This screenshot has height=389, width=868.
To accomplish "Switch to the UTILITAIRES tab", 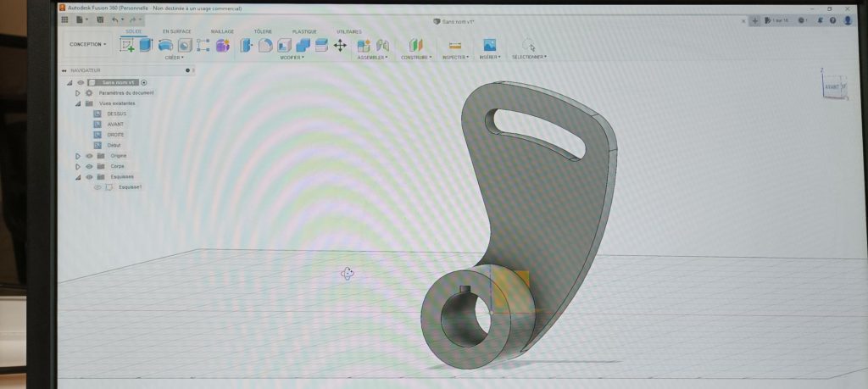I will 348,31.
